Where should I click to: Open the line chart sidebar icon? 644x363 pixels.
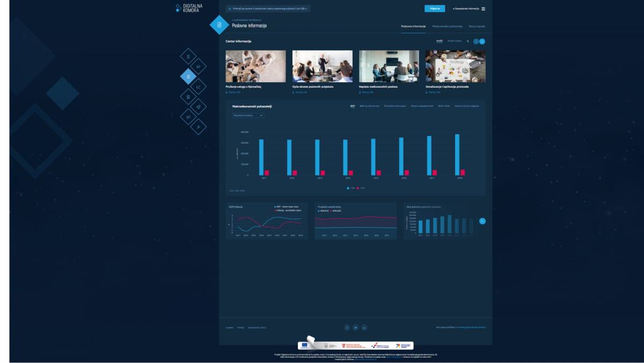[x=198, y=86]
